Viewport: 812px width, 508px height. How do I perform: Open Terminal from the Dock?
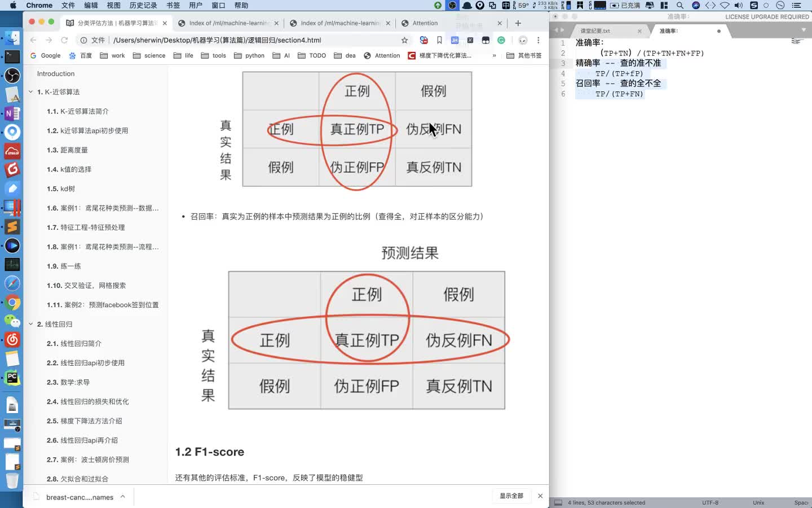point(12,56)
